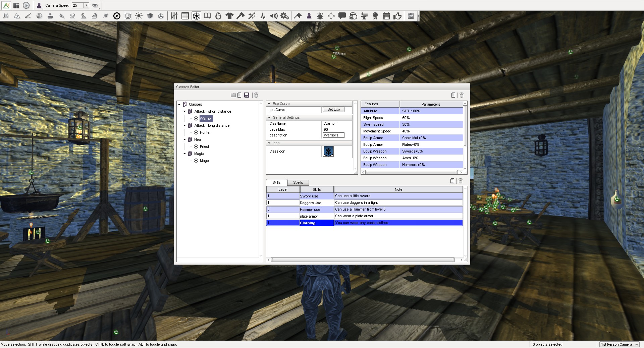This screenshot has width=644, height=348.
Task: Click the Delete trash icon in Classes Editor
Action: coord(256,95)
